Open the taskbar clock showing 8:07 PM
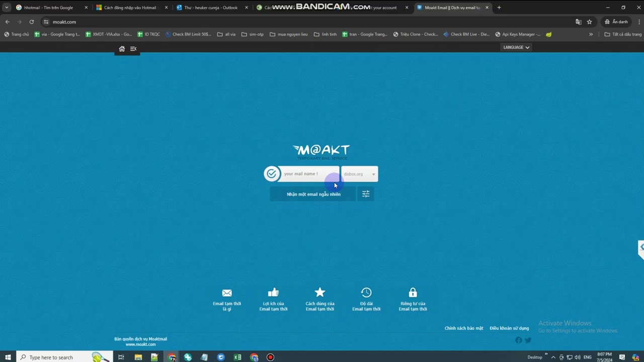The width and height of the screenshot is (644, 362). (x=604, y=357)
